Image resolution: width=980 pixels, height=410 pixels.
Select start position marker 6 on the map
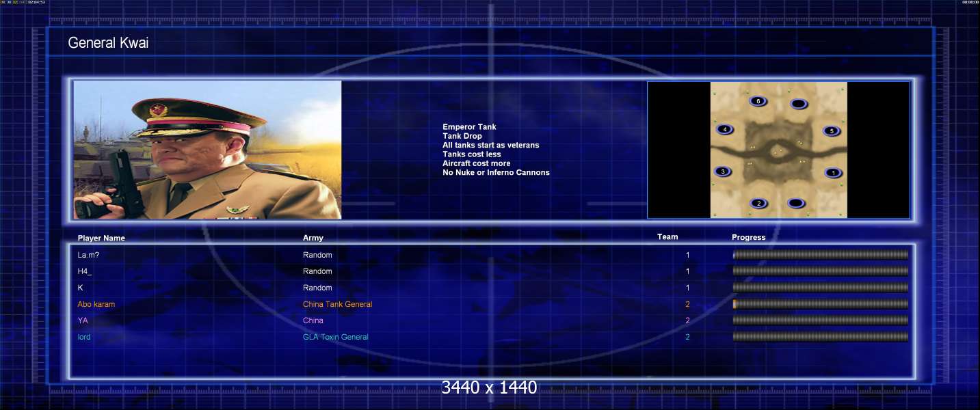(x=758, y=101)
